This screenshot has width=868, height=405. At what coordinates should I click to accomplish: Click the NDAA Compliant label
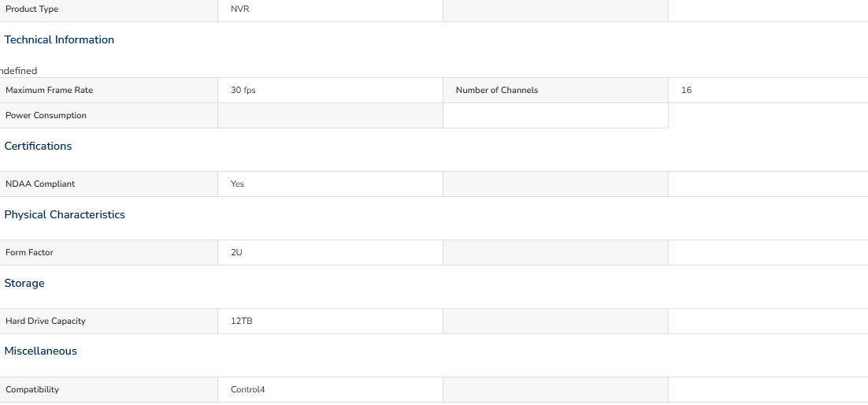(x=40, y=184)
